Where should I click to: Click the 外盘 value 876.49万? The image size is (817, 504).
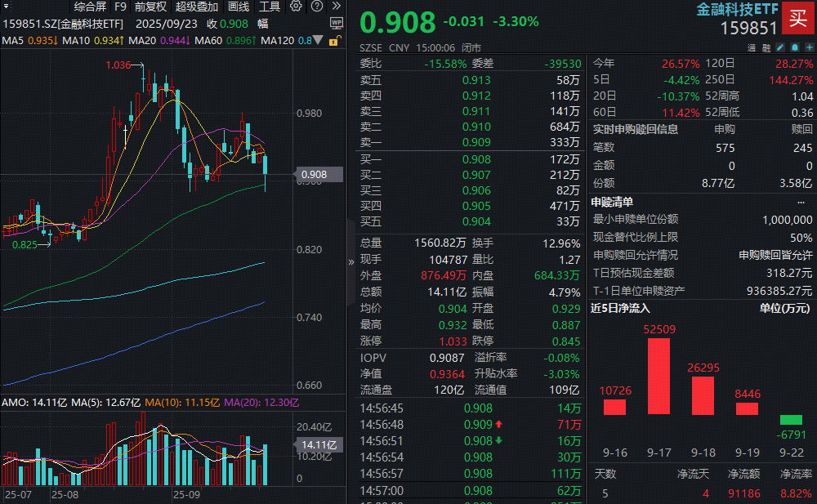click(444, 276)
